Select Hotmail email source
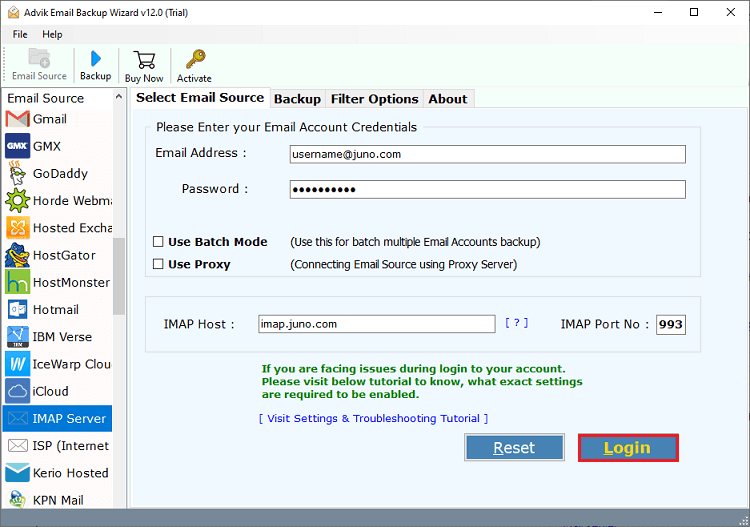The width and height of the screenshot is (750, 527). [x=55, y=310]
